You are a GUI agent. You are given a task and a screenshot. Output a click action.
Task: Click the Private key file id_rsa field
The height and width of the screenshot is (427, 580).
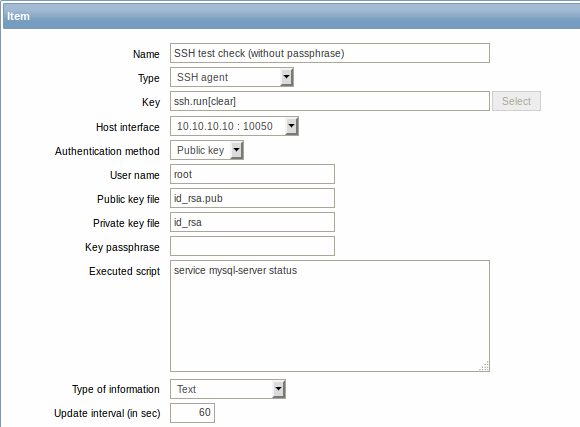pyautogui.click(x=252, y=222)
